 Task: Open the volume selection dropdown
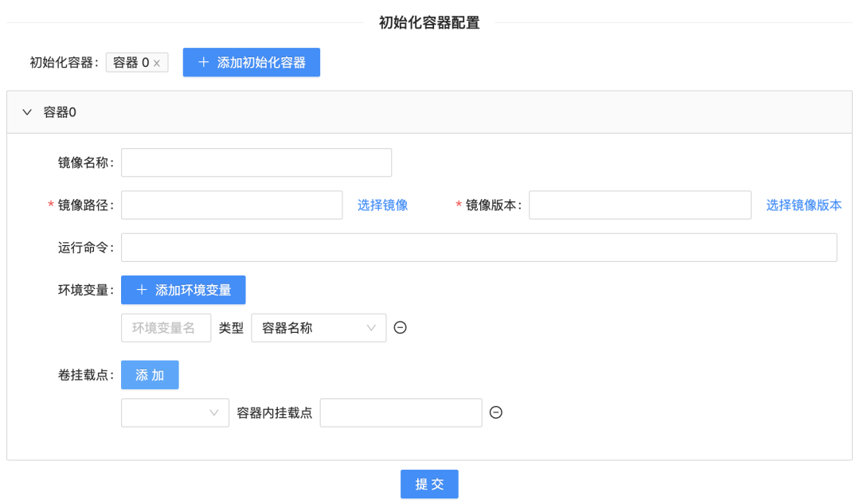tap(175, 413)
